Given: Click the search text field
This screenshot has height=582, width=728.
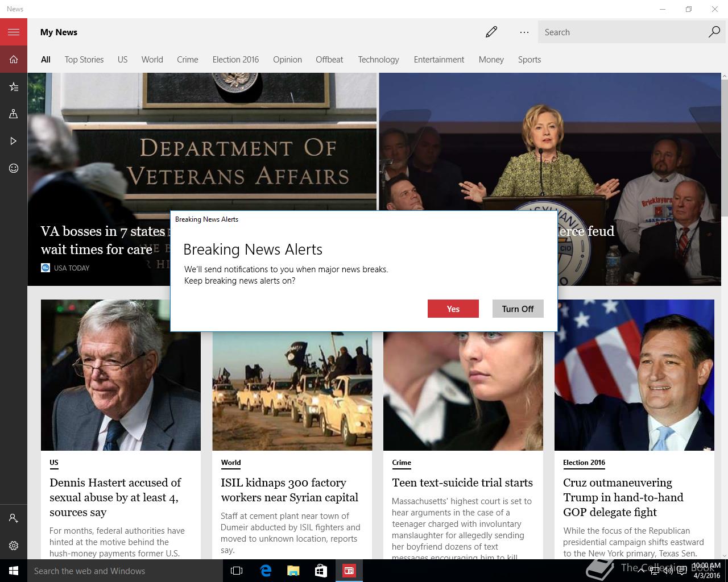Looking at the screenshot, I should 623,32.
